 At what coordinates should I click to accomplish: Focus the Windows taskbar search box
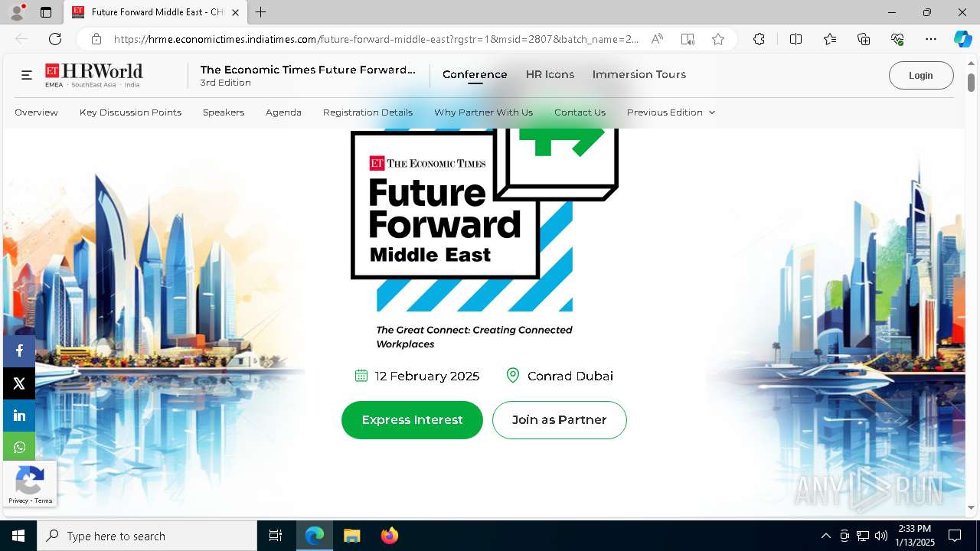[x=147, y=536]
